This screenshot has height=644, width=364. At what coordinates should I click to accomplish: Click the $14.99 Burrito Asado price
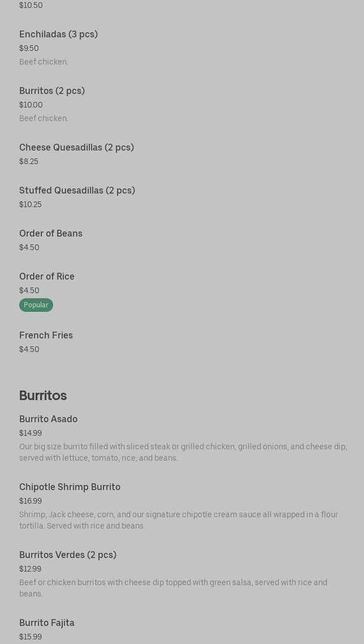click(x=31, y=433)
